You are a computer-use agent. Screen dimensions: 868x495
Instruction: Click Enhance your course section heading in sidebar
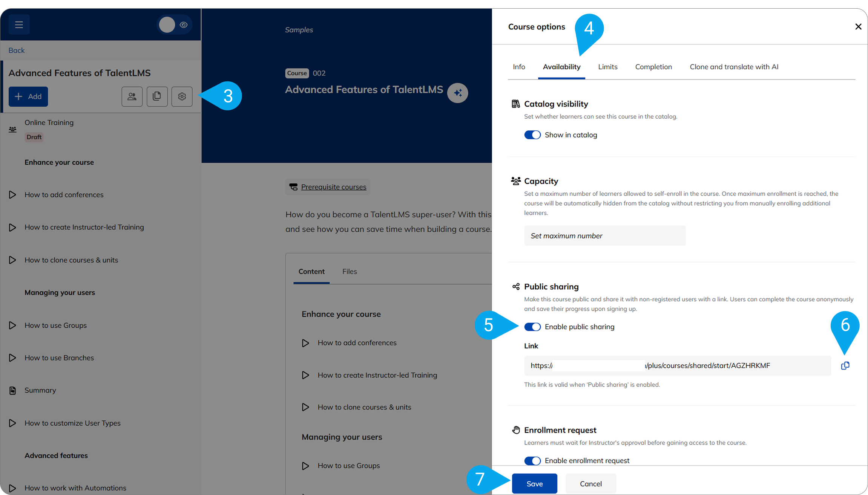click(x=59, y=162)
